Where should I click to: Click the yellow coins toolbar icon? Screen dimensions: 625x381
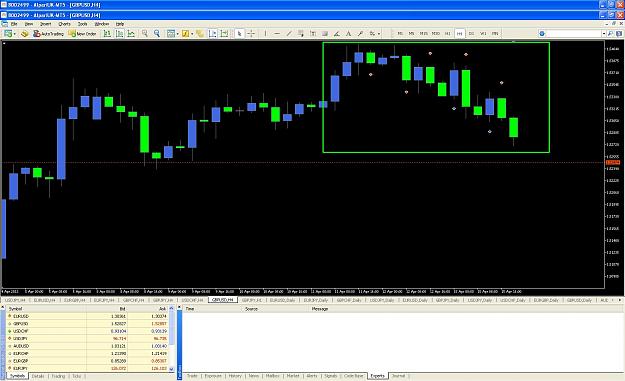[x=25, y=34]
